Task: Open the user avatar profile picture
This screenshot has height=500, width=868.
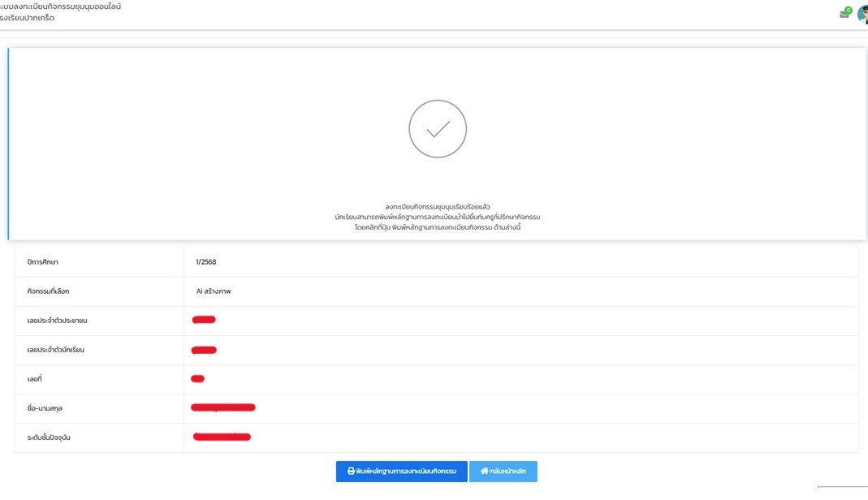Action: click(863, 14)
